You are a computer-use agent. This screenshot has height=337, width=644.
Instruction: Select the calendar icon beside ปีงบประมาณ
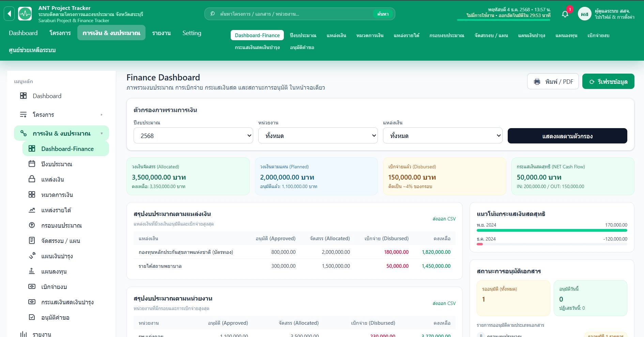pos(32,164)
